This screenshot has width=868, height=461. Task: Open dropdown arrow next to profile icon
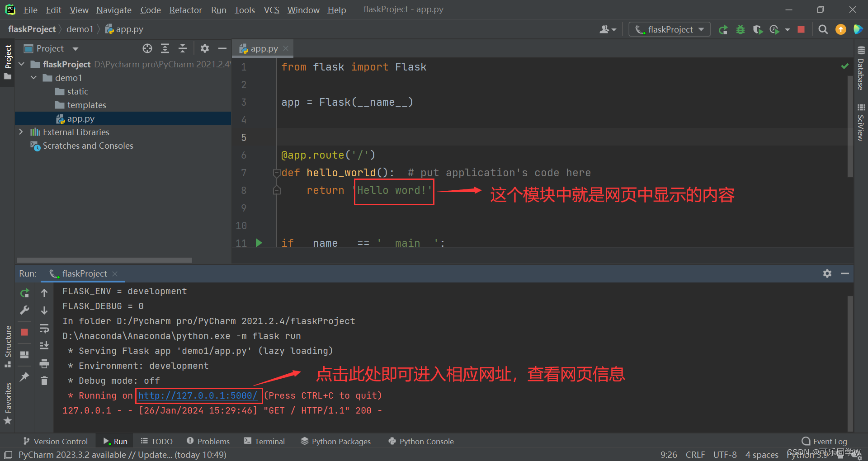coord(788,30)
